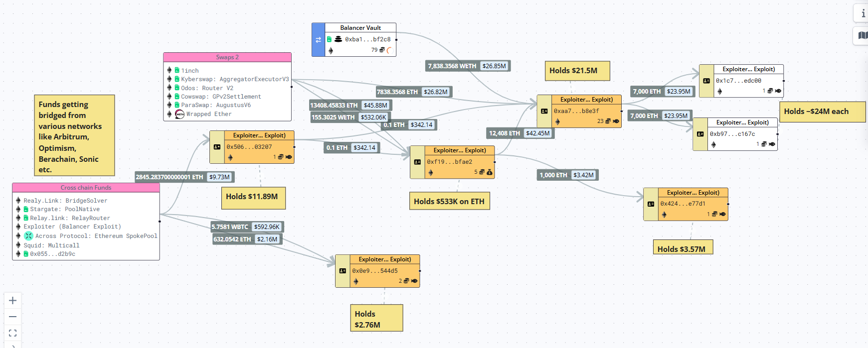Click the swap arrows icon on Balancer Vault

[318, 40]
